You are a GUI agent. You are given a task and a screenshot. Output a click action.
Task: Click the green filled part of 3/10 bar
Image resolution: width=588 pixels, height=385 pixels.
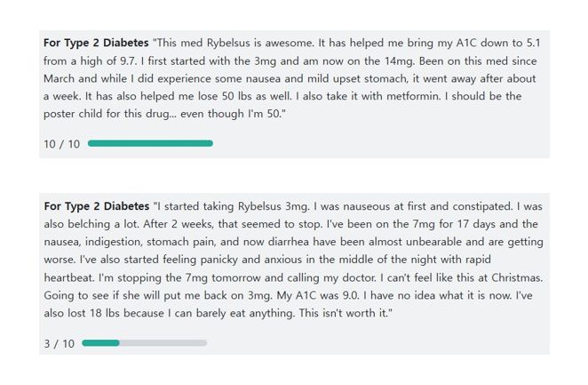(100, 343)
